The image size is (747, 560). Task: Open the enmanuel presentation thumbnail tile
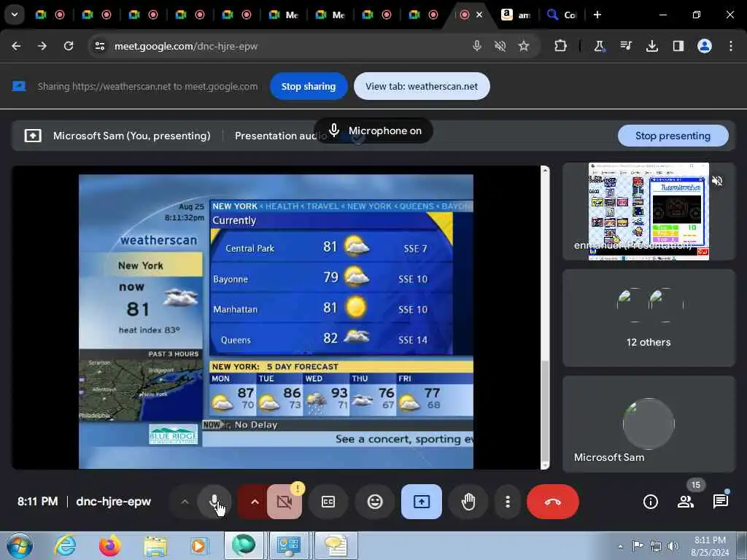coord(649,211)
